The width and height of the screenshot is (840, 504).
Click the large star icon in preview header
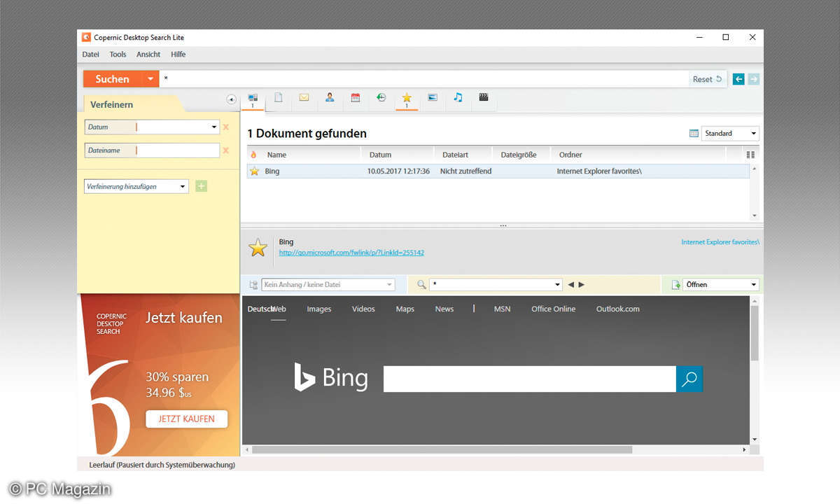point(258,247)
